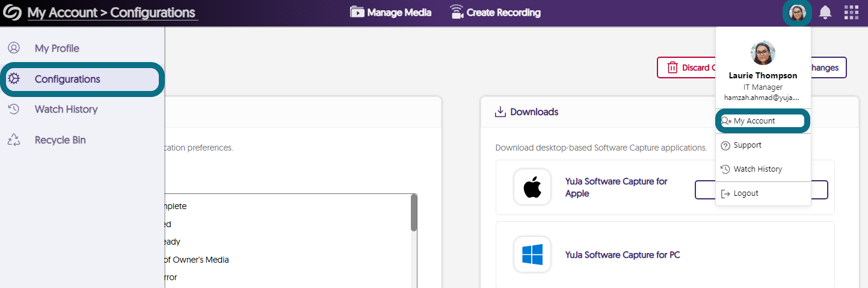Start Create Recording
This screenshot has width=868, height=288.
click(x=495, y=12)
